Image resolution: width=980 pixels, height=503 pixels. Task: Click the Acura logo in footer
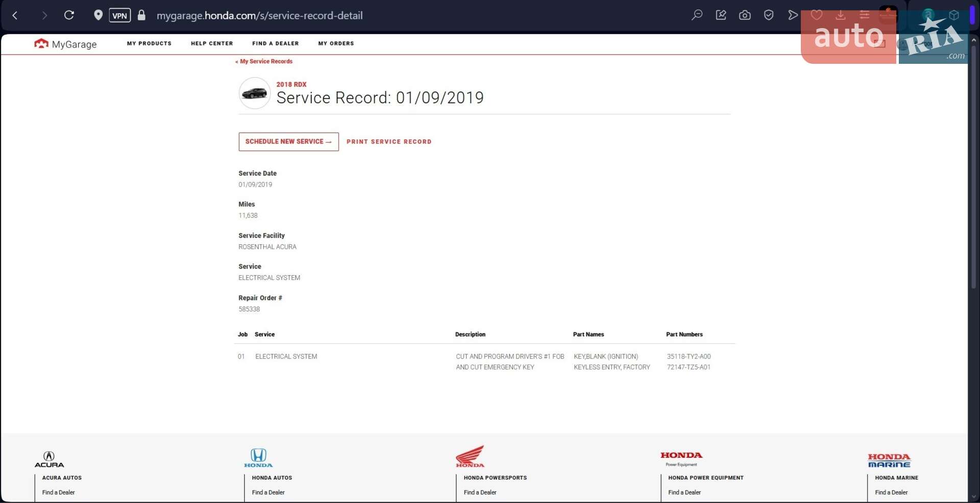tap(49, 459)
